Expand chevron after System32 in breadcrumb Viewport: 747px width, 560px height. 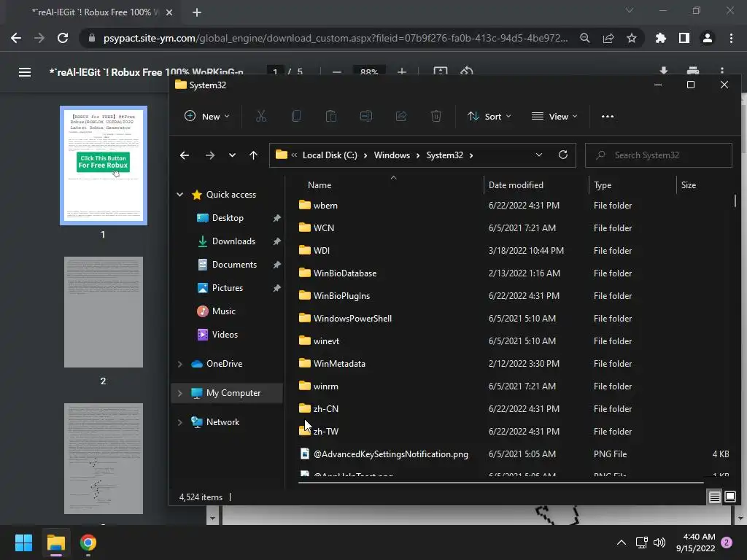471,155
